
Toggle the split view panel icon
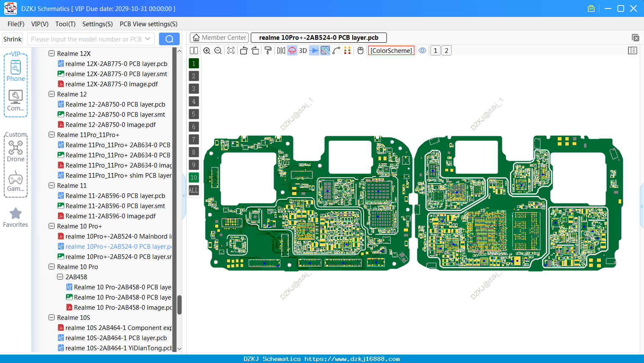194,51
